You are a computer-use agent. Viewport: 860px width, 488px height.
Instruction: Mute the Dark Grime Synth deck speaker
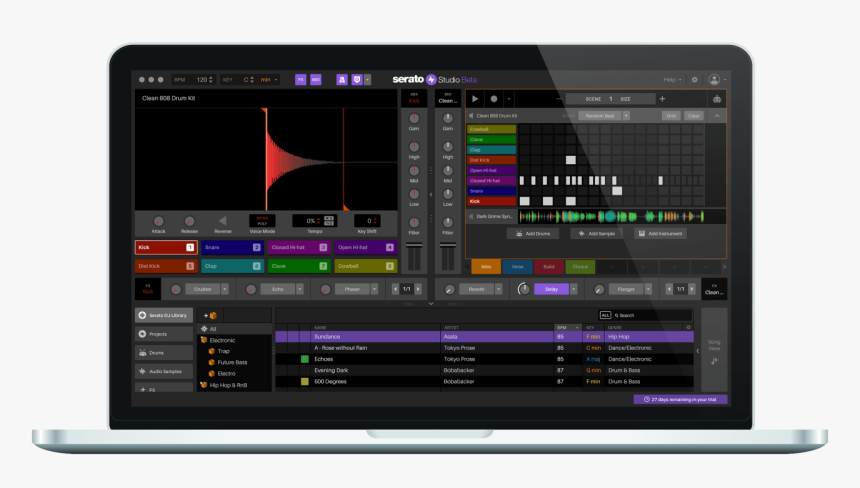coord(471,216)
